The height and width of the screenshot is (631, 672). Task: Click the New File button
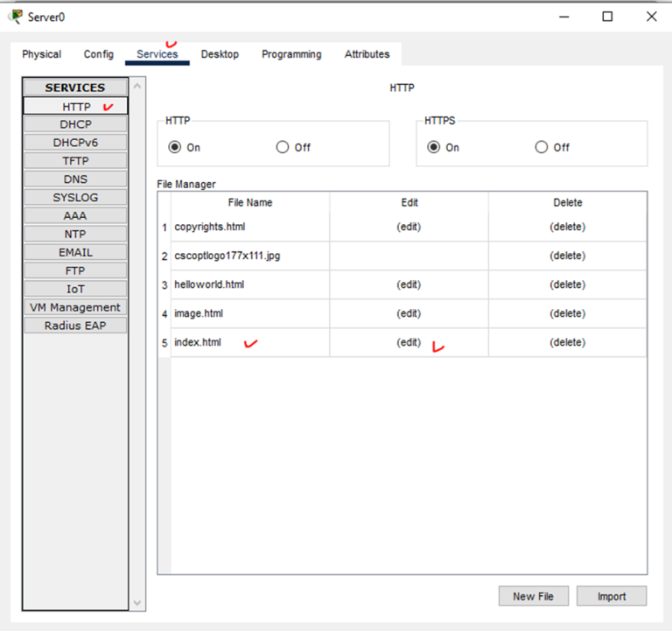click(534, 596)
